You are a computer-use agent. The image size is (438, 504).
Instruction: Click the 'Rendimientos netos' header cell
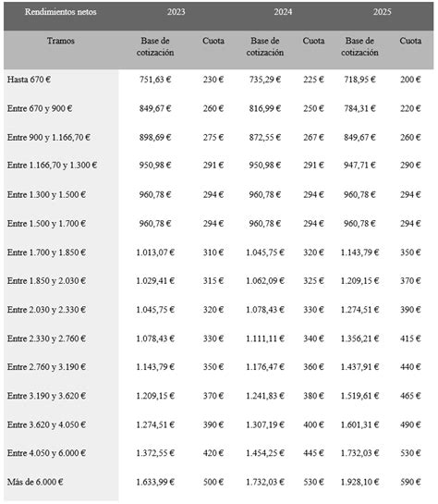(61, 12)
